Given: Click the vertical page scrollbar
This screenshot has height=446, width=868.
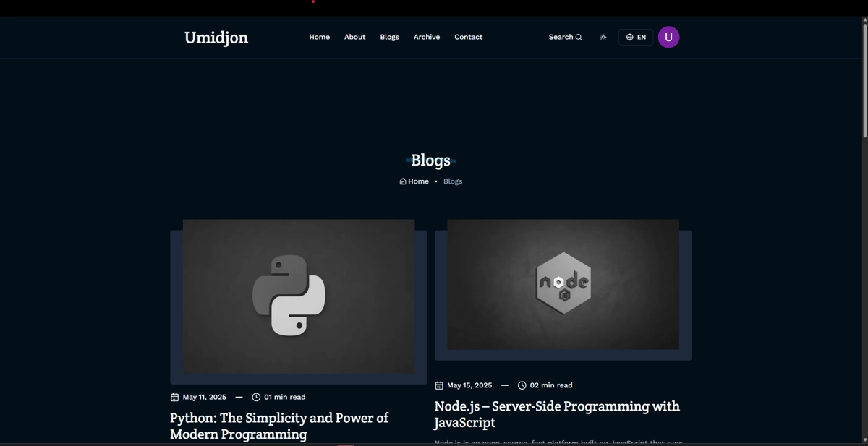Looking at the screenshot, I should (864, 80).
